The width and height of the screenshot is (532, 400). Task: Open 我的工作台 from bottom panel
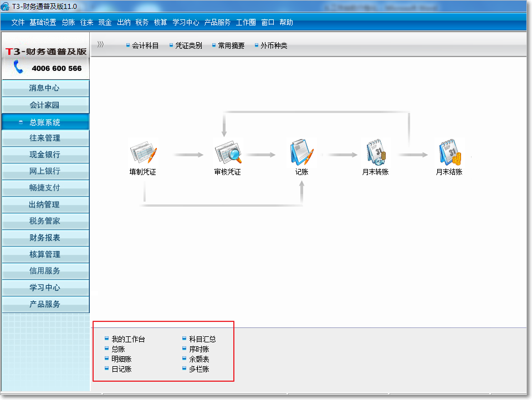[x=128, y=339]
